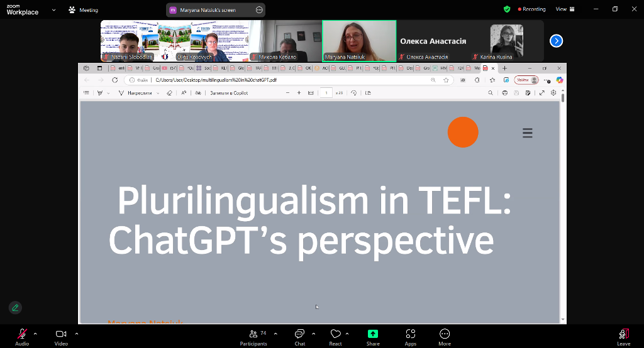
Task: Open the Meeting info tab
Action: (x=83, y=10)
